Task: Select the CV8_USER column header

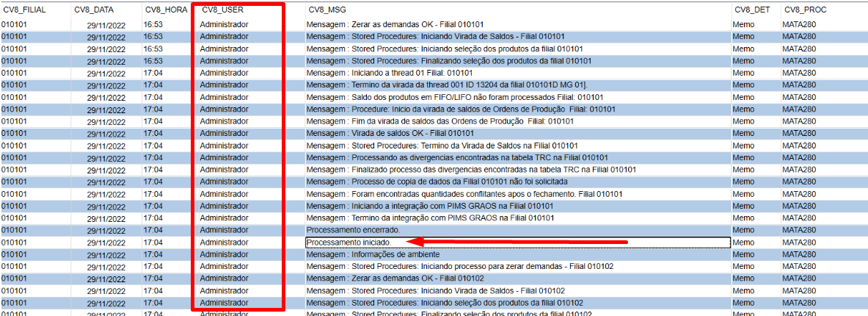Action: point(222,10)
